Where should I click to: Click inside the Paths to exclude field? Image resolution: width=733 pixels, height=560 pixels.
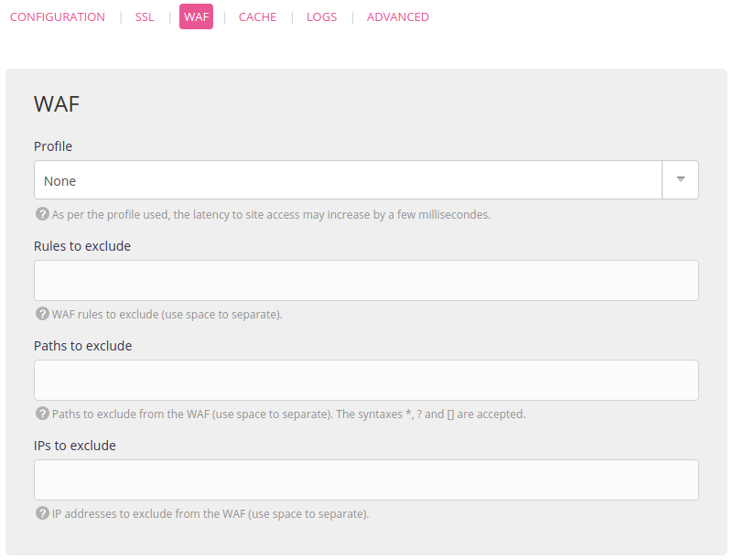click(366, 380)
